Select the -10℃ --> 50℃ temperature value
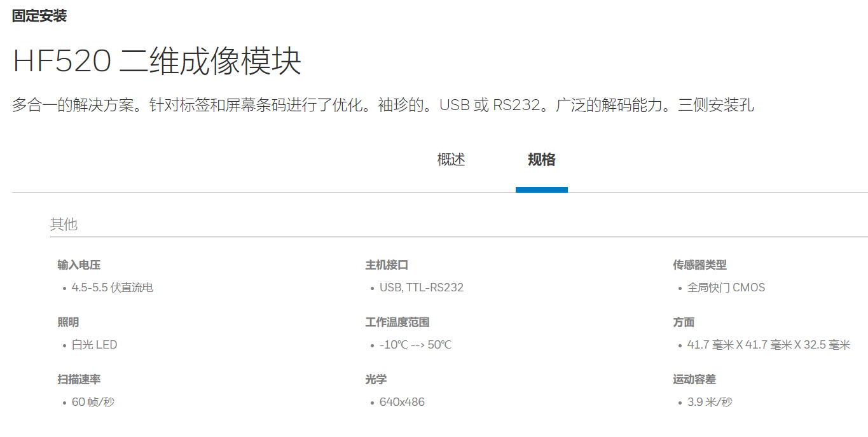This screenshot has width=868, height=437. pos(415,345)
